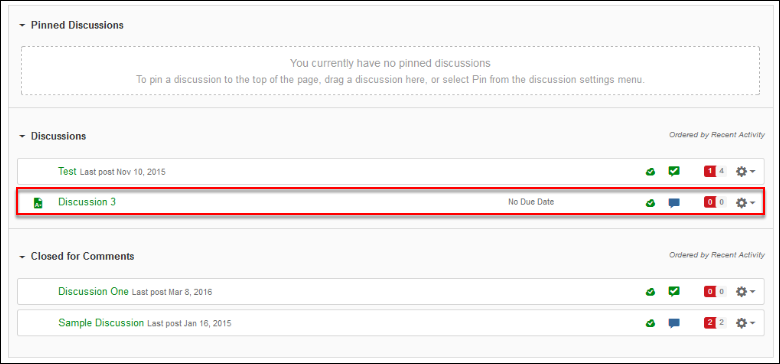Viewport: 780px width, 364px height.
Task: Open the Discussion 3 link
Action: (x=87, y=202)
